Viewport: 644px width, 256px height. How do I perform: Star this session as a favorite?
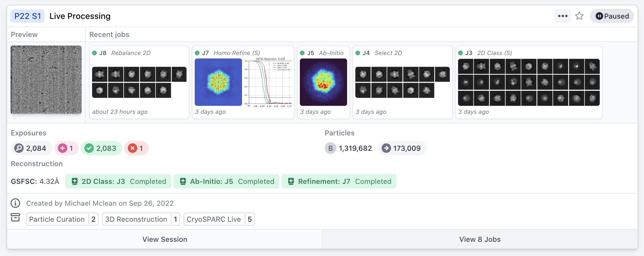tap(579, 16)
